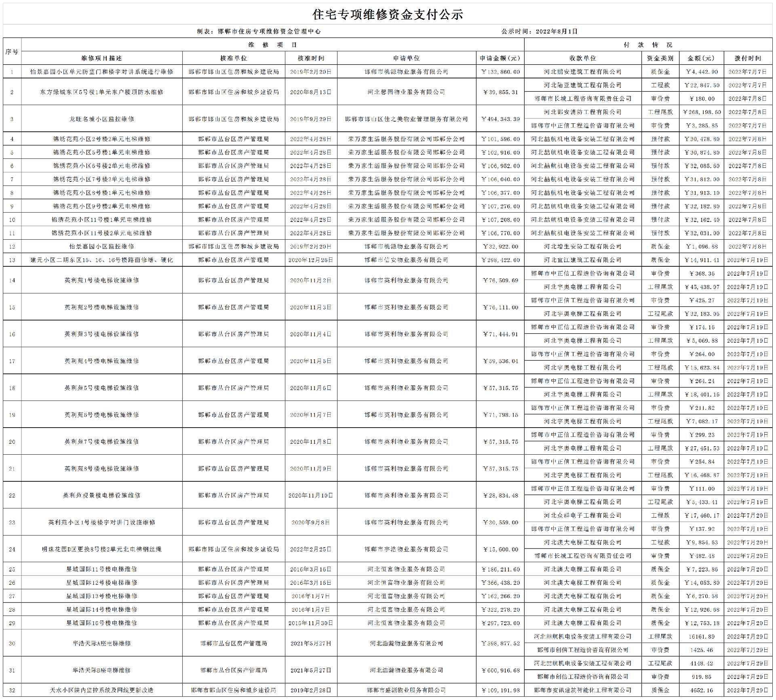Select the applicant 河北馨园物业服务有限公司
The image size is (776, 700).
click(406, 92)
